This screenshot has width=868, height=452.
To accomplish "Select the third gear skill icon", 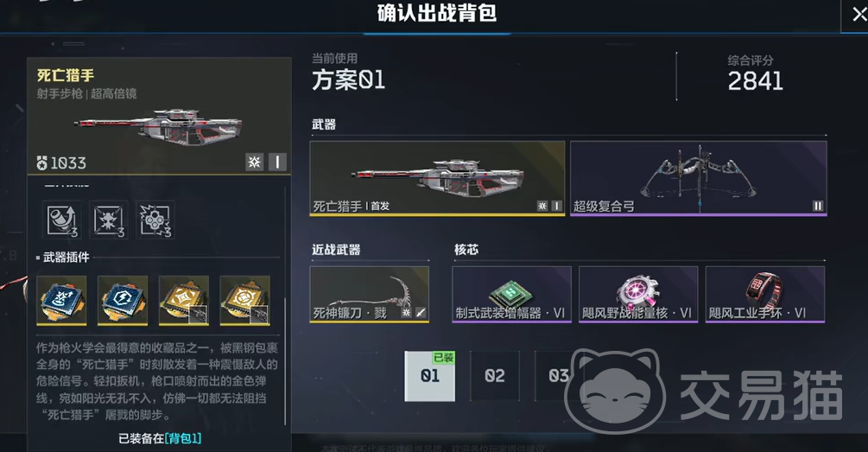I will (155, 220).
